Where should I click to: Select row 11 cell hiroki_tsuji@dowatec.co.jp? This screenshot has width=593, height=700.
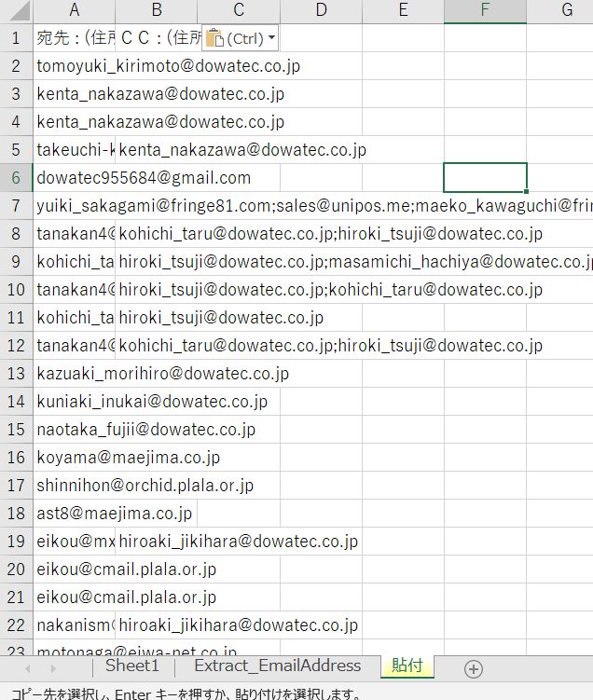(x=157, y=318)
